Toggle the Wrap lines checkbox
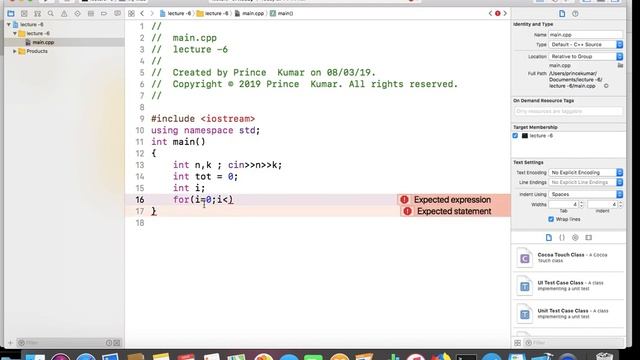The image size is (640, 360). (551, 219)
